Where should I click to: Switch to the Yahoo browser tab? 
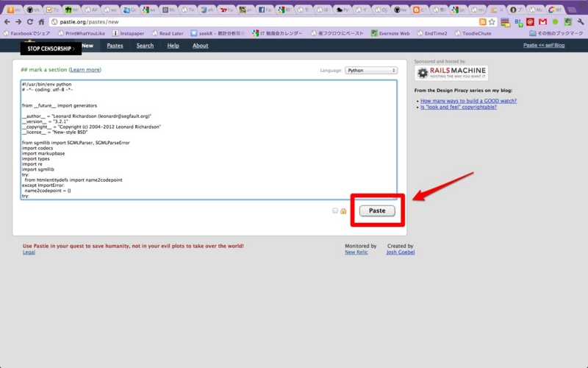coord(226,10)
